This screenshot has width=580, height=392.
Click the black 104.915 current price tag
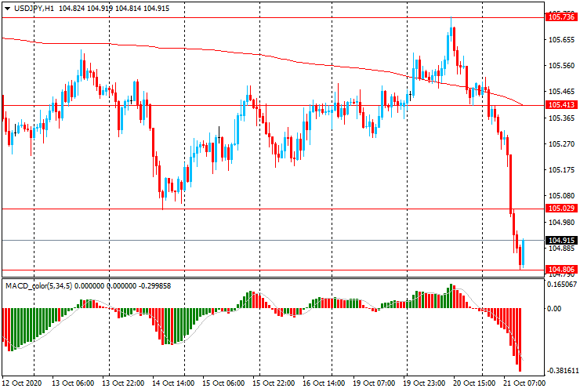click(x=561, y=240)
